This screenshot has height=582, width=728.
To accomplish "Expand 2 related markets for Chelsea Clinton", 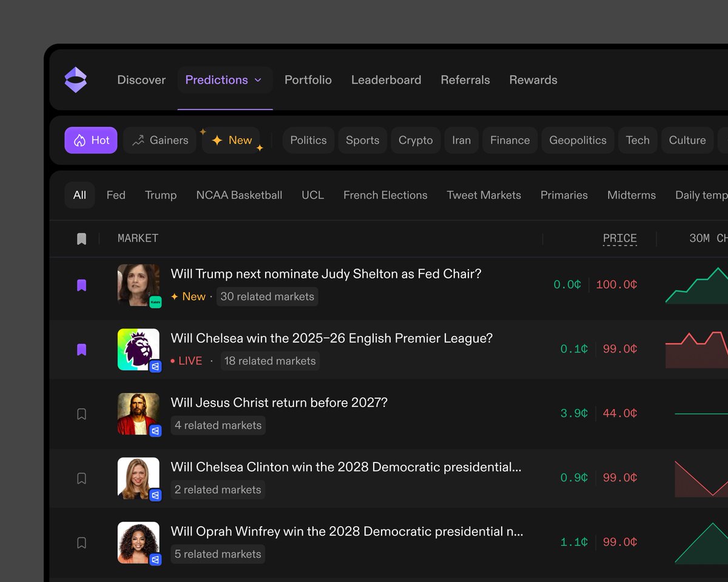I will (x=218, y=490).
